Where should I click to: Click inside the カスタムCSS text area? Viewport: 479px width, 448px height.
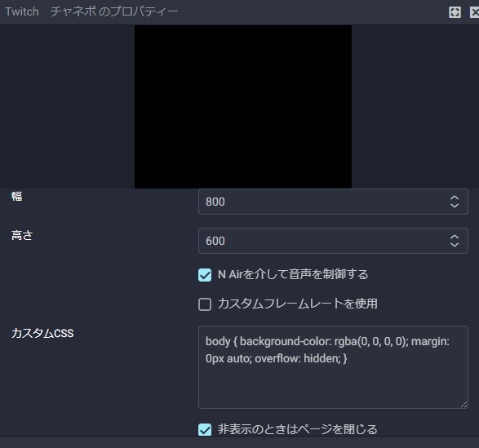pos(333,367)
